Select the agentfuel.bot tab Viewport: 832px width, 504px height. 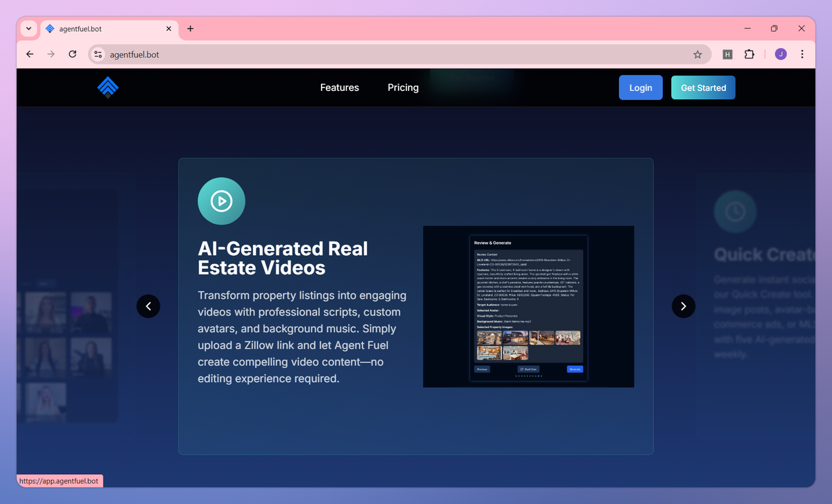pos(109,29)
